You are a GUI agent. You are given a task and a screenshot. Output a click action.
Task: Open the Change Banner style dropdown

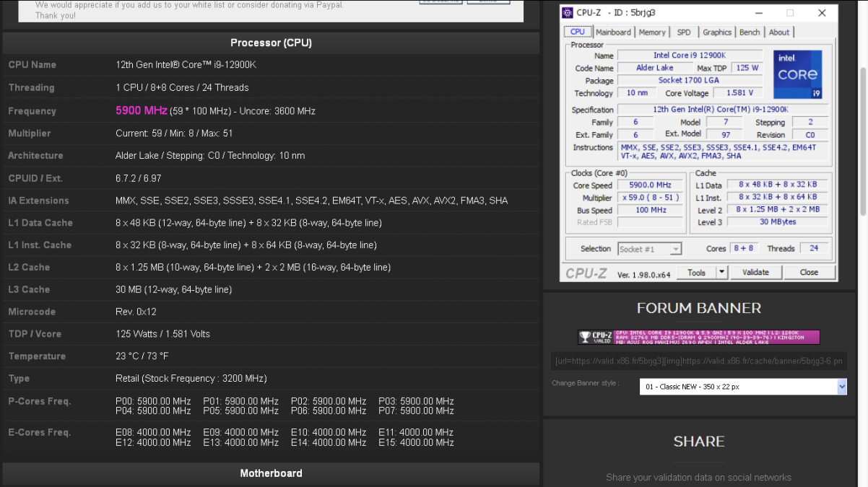pyautogui.click(x=743, y=387)
